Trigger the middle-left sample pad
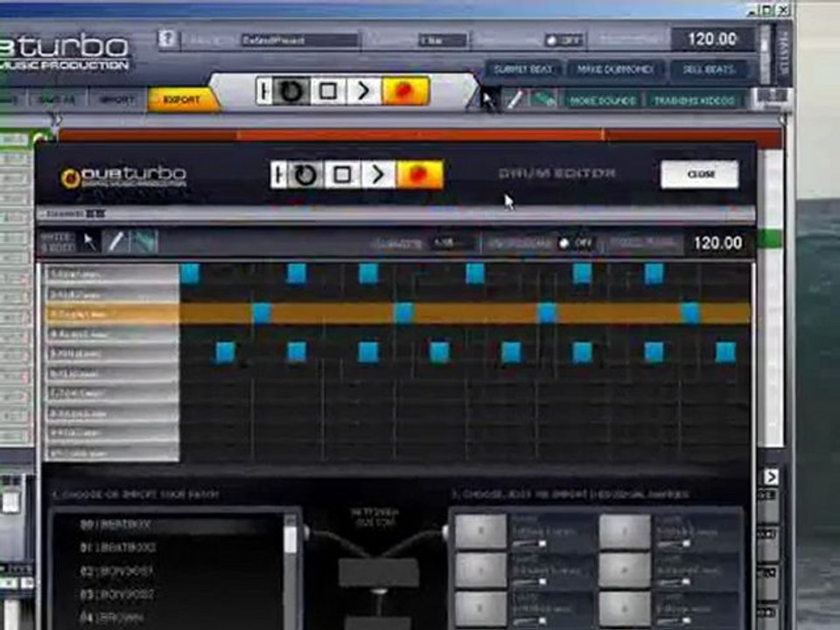This screenshot has height=630, width=840. coord(480,570)
